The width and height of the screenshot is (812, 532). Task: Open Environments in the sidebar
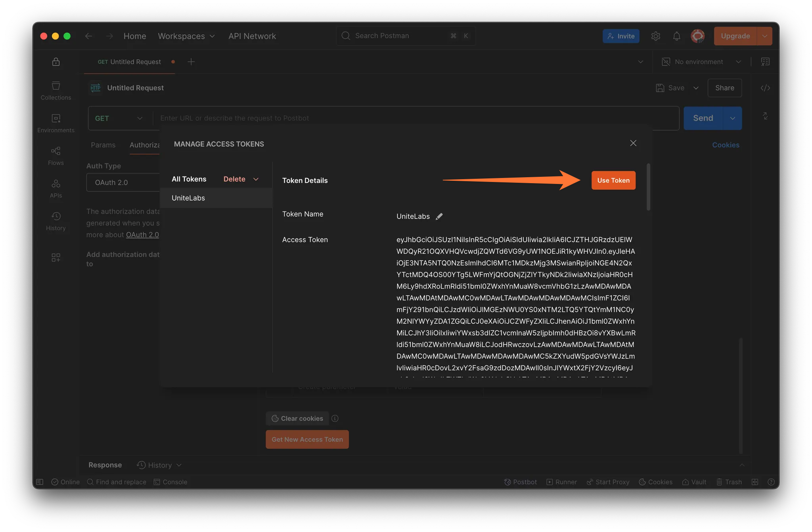[56, 123]
